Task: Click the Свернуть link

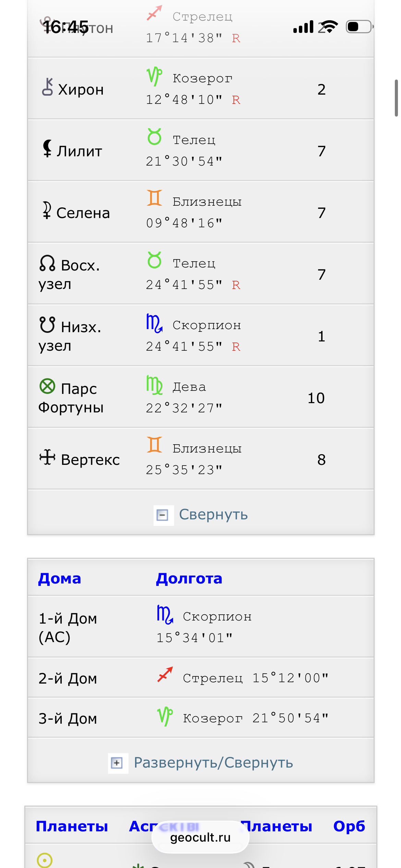Action: [213, 515]
